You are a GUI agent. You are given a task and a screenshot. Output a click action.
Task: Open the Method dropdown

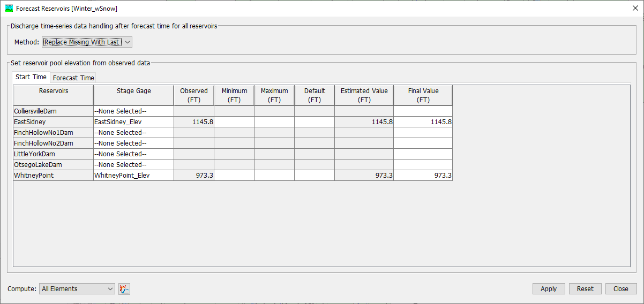coord(87,42)
